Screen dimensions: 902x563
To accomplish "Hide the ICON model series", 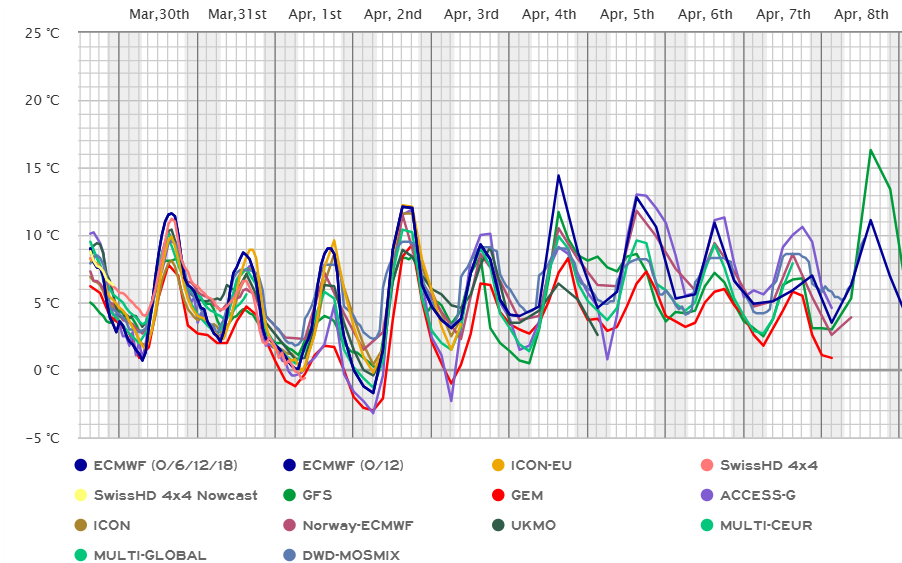I will click(x=111, y=525).
